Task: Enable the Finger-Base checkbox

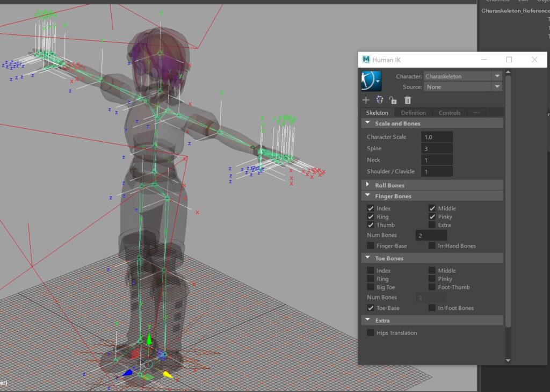Action: coord(371,246)
